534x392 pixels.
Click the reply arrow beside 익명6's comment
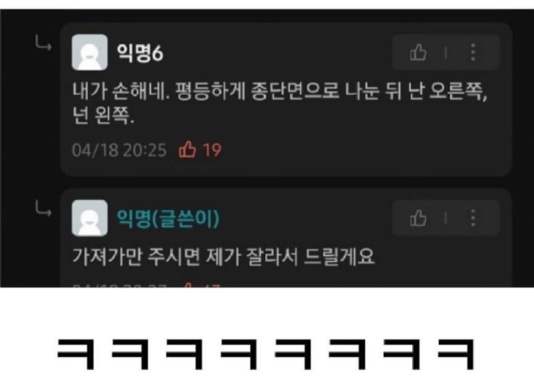tap(43, 43)
